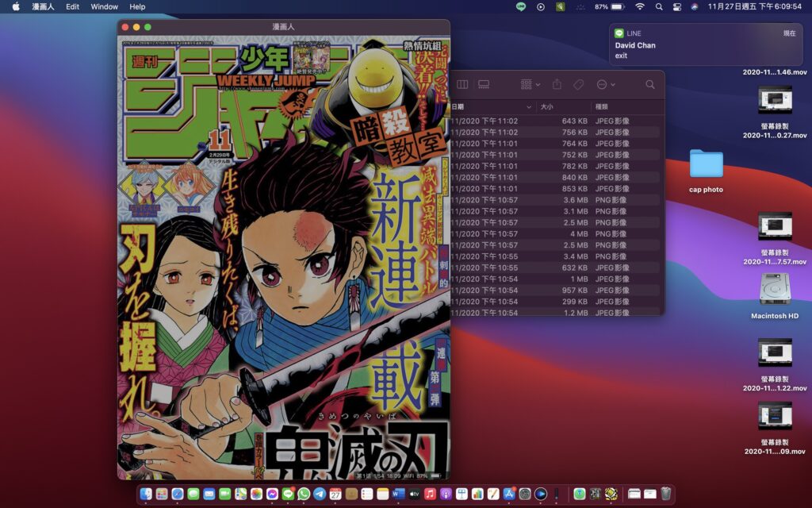Image resolution: width=812 pixels, height=508 pixels.
Task: Open Calendar showing 27 in dock
Action: coord(335,494)
